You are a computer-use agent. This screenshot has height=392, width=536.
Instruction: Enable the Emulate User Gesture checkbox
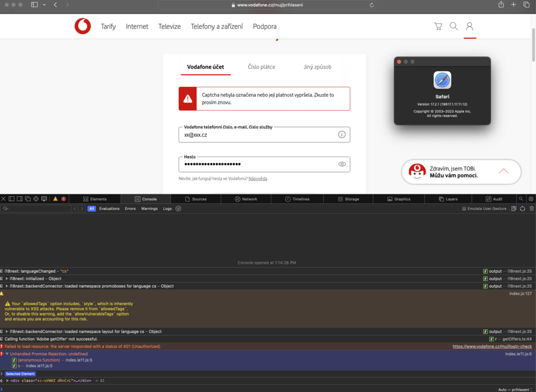[x=464, y=209]
